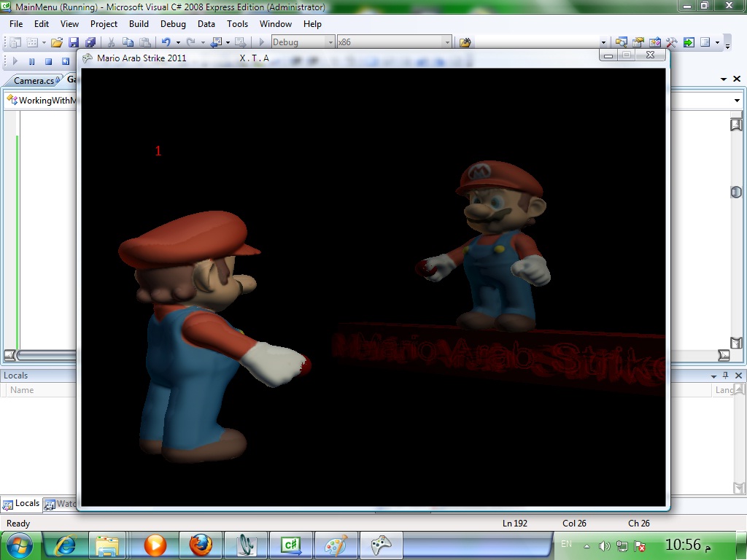This screenshot has height=560, width=747.
Task: Open the Add New Item dropdown arrow
Action: [x=44, y=42]
